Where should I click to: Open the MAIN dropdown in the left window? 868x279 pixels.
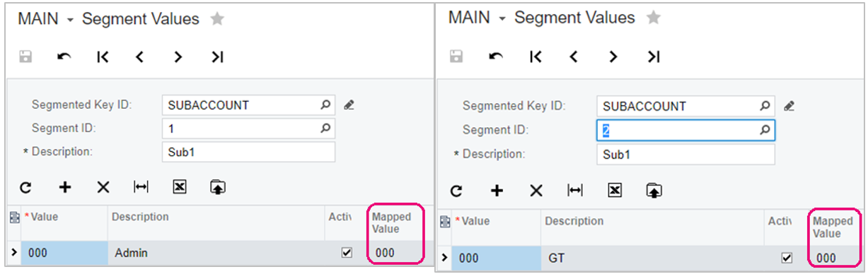[70, 20]
